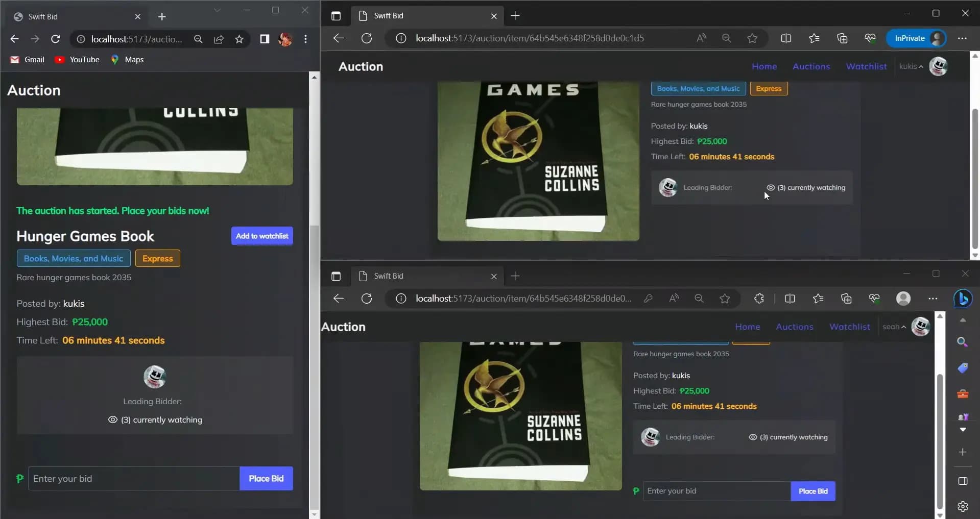Viewport: 980px width, 519px height.
Task: Open the Auctions link in the top Edge window
Action: coord(811,66)
